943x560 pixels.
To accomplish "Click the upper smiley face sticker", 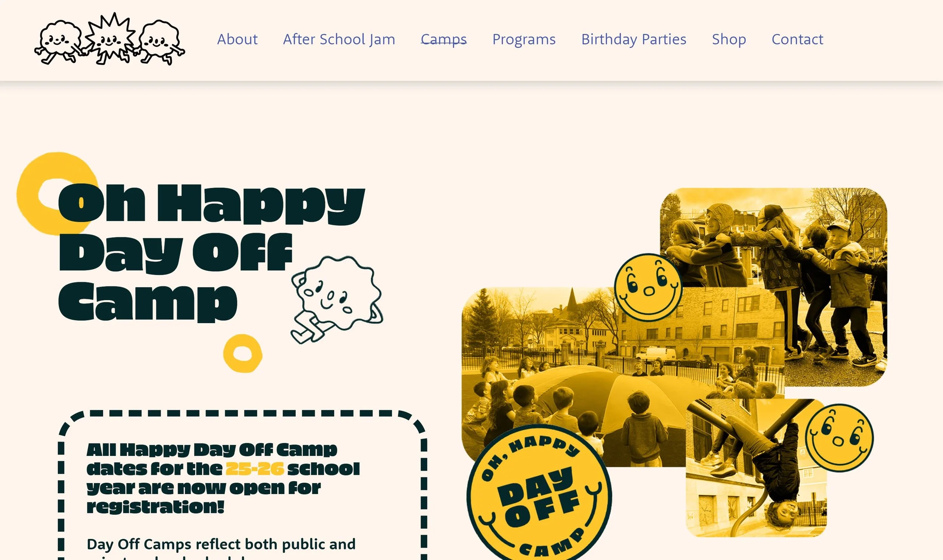I will 648,288.
